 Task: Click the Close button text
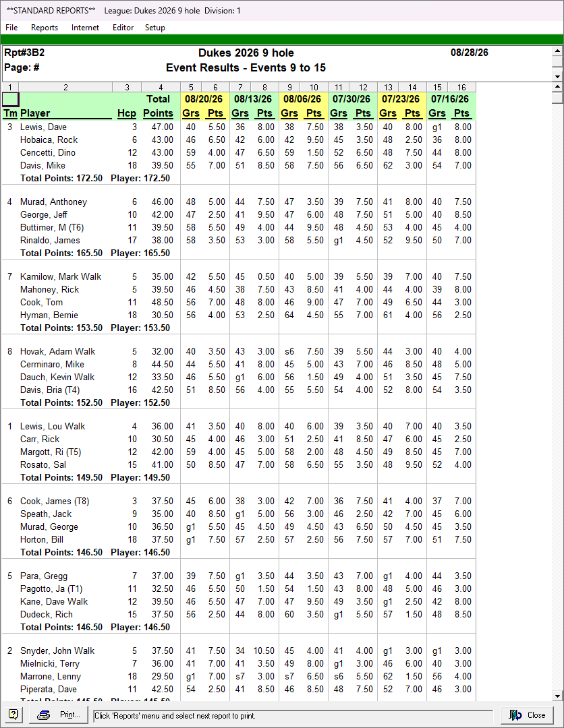point(536,715)
